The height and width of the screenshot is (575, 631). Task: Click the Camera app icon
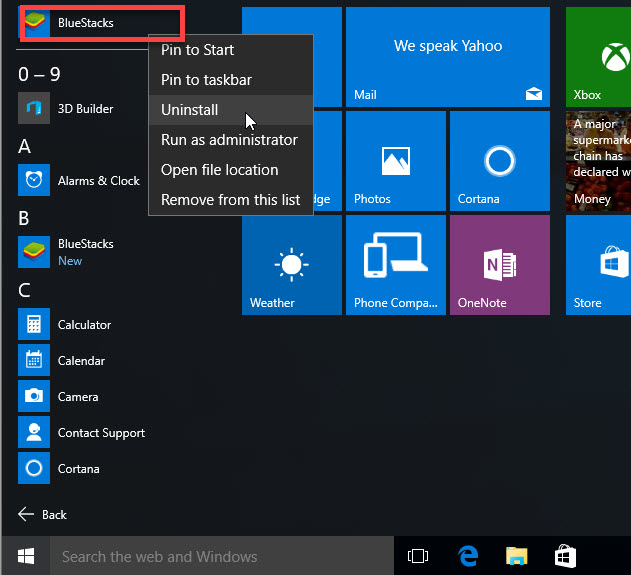[34, 396]
